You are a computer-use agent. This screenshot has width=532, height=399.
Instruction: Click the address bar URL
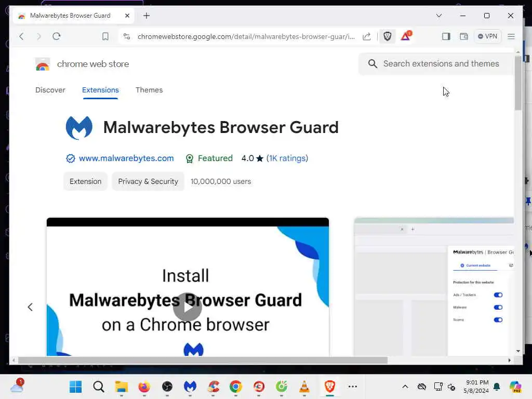coord(246,36)
